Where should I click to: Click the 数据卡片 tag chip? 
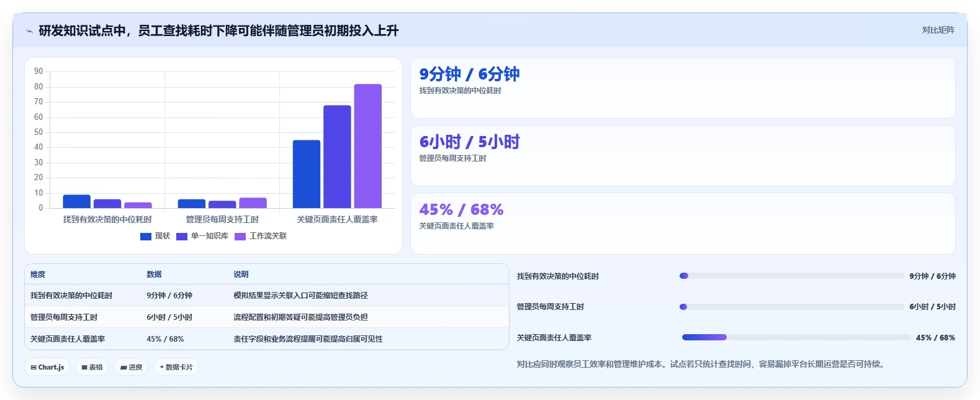pyautogui.click(x=176, y=367)
